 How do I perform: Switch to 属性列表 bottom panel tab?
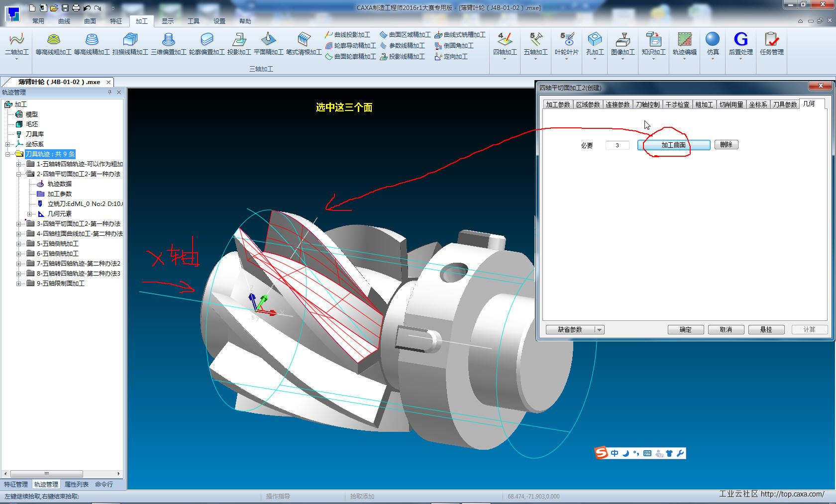coord(77,484)
